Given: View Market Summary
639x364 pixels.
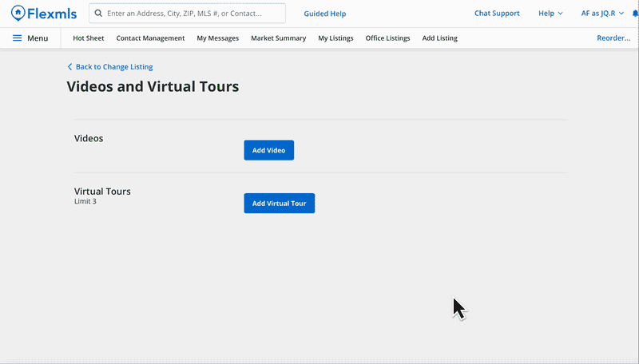Looking at the screenshot, I should [x=278, y=38].
